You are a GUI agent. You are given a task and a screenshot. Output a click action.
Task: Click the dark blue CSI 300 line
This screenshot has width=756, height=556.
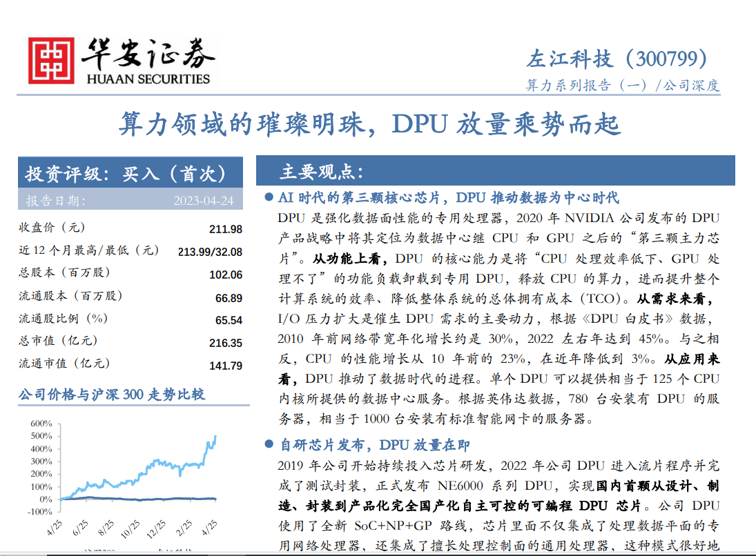[x=138, y=499]
